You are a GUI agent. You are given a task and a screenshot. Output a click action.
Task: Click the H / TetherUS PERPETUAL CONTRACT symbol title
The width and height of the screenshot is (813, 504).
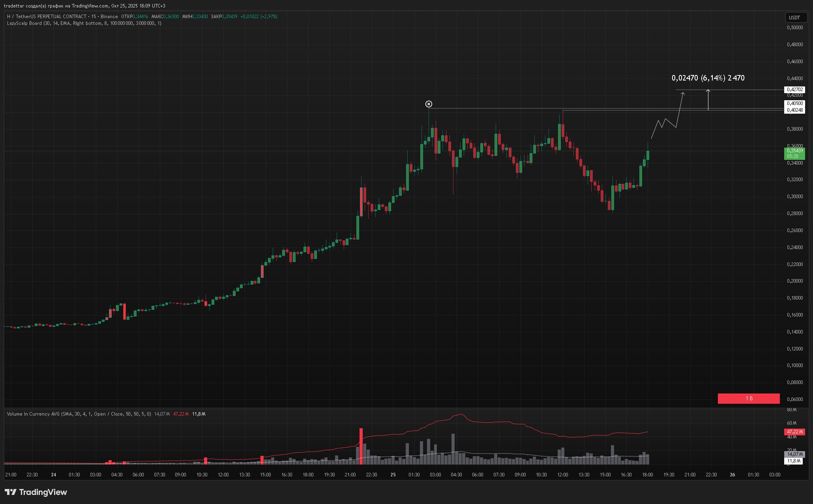coord(47,17)
